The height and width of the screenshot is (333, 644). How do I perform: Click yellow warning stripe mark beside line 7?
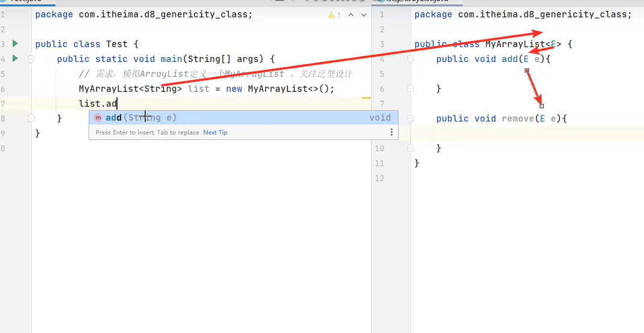(x=366, y=98)
